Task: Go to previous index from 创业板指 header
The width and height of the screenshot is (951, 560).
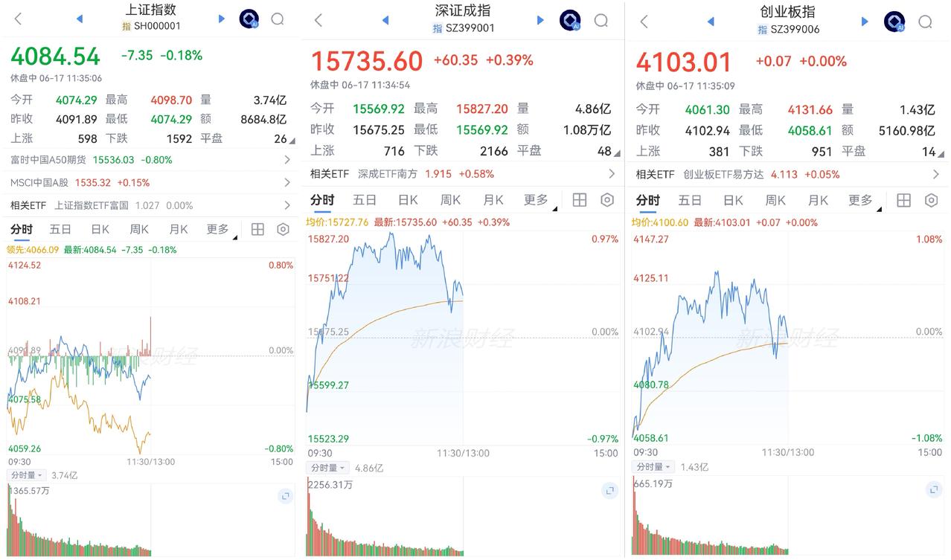Action: tap(711, 22)
